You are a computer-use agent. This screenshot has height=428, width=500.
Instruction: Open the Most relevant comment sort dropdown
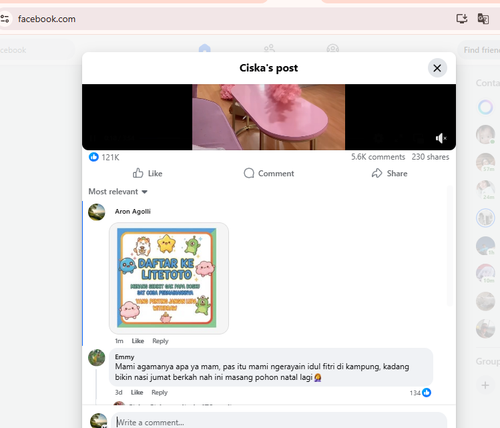click(x=118, y=192)
